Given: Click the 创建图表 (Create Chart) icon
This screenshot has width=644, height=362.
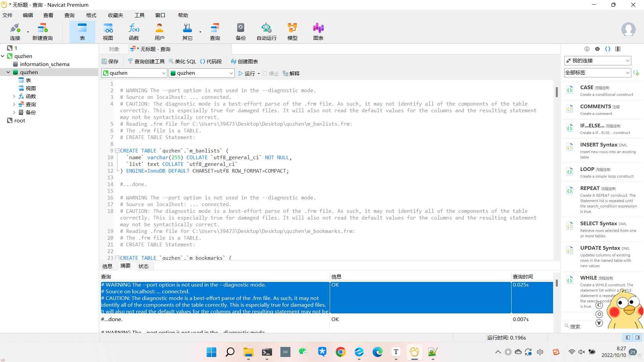Looking at the screenshot, I should tap(244, 61).
